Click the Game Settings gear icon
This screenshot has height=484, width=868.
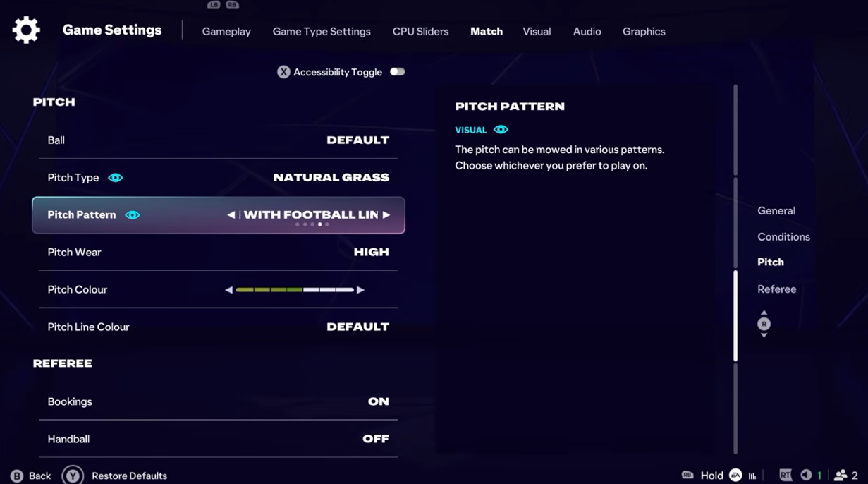point(26,30)
